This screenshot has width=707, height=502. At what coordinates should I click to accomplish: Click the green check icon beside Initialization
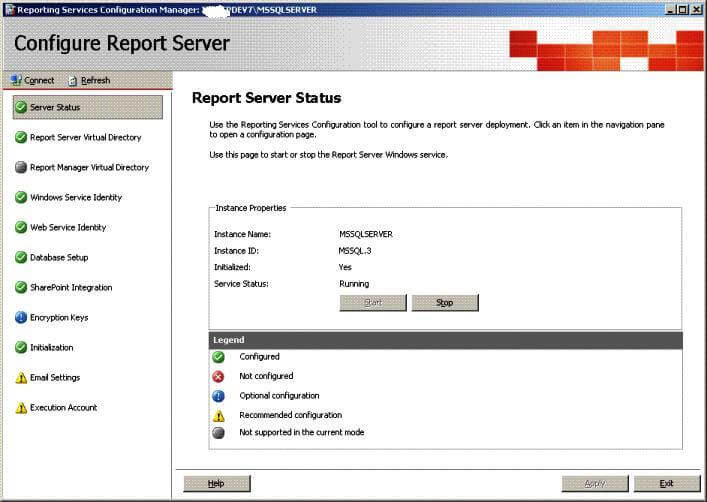(21, 347)
